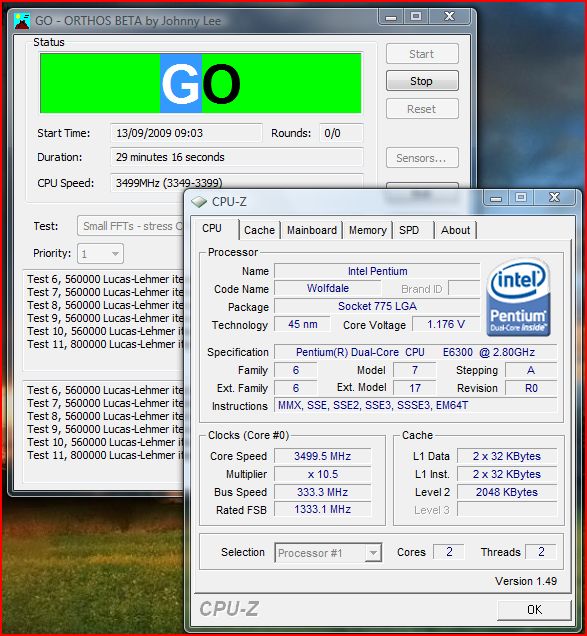The height and width of the screenshot is (636, 587).
Task: Click the Specification value with E6300 @ 2.80GHz
Action: tap(415, 352)
